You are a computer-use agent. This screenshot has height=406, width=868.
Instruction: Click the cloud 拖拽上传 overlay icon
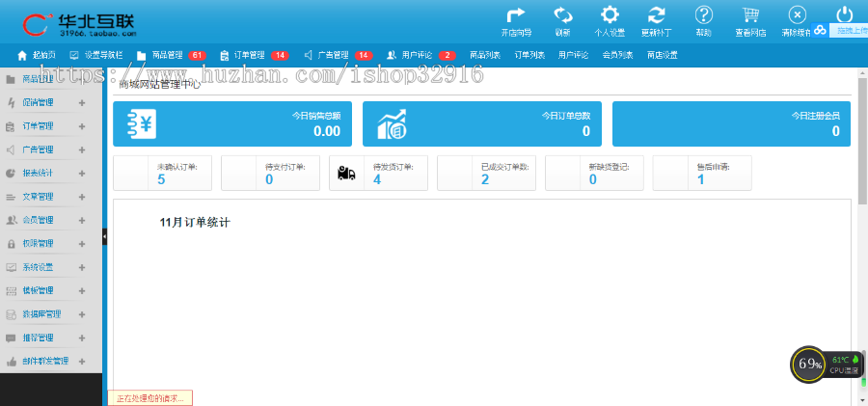click(x=821, y=31)
